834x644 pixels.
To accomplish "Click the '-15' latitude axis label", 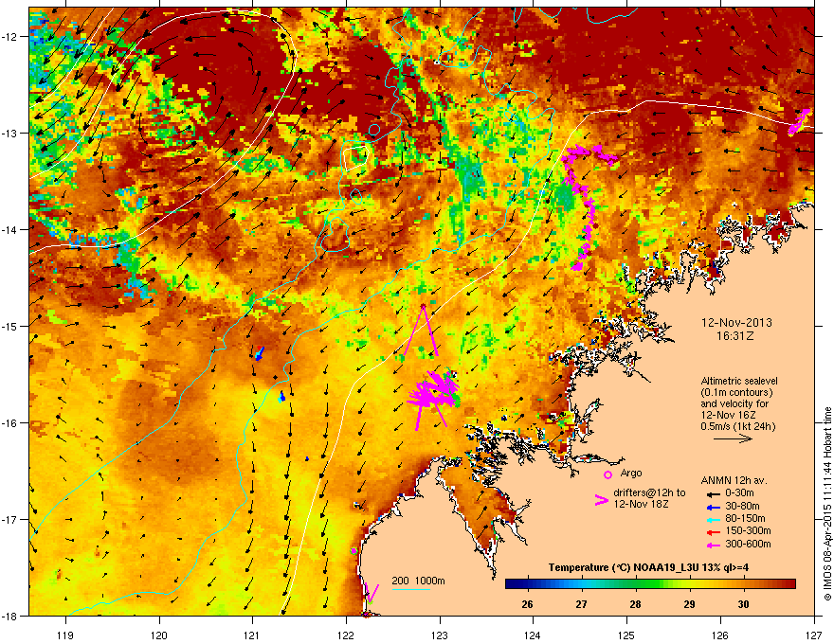I will pyautogui.click(x=9, y=326).
